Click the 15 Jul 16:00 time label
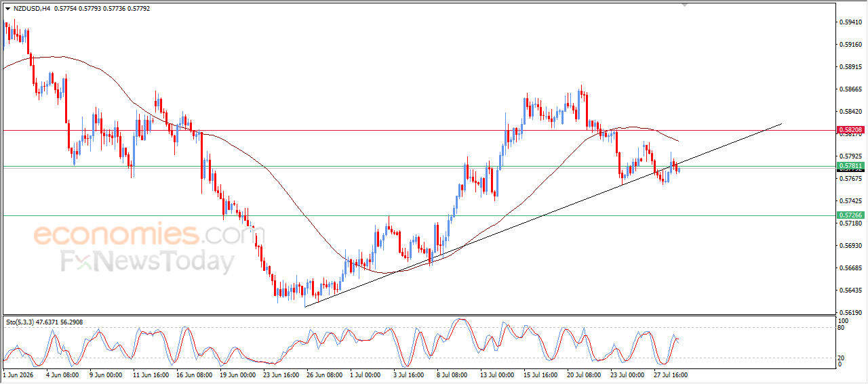The image size is (868, 384). (x=541, y=374)
